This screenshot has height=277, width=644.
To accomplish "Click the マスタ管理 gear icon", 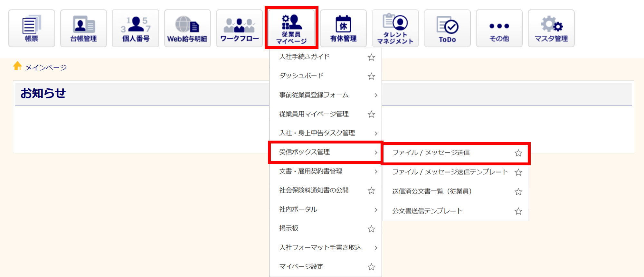I will click(x=551, y=28).
